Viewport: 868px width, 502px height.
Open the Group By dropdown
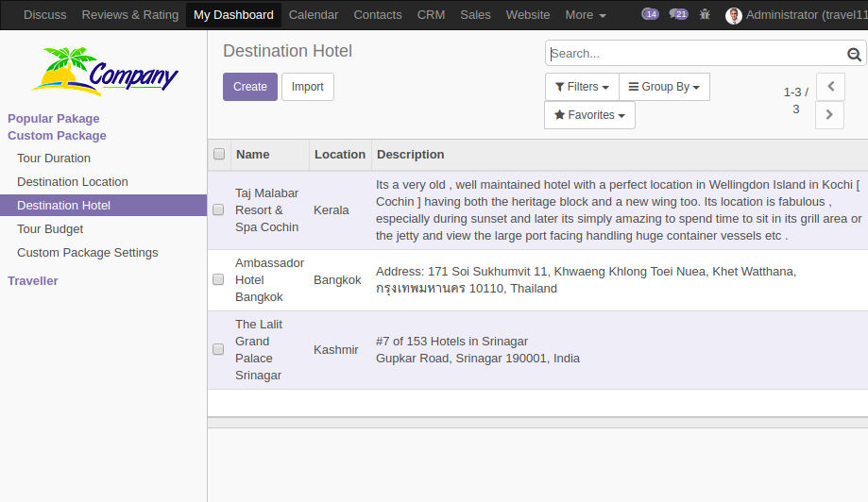click(x=664, y=87)
